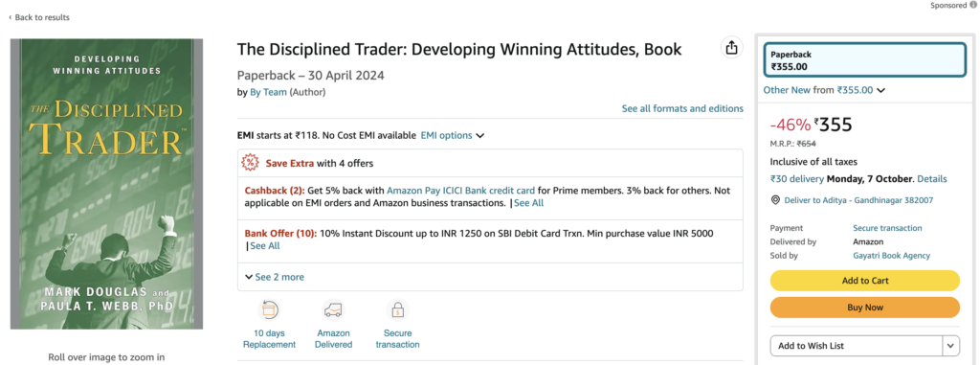Click the Sponsored info icon

pos(972,5)
